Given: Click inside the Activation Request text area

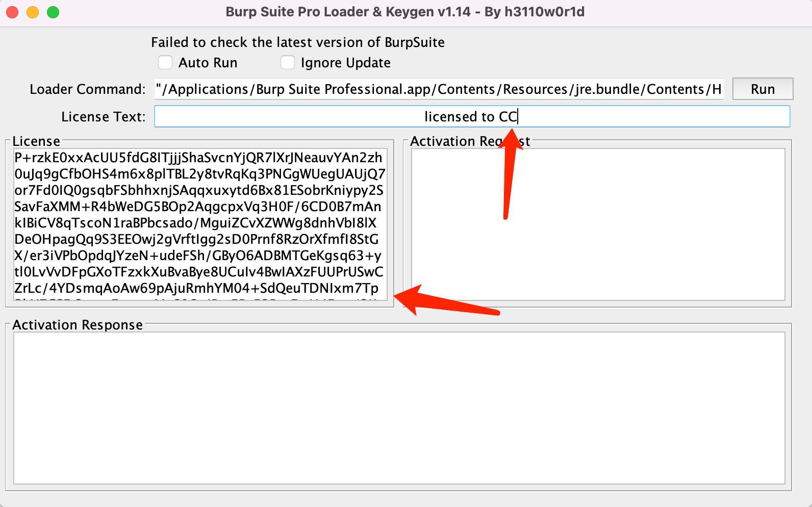Looking at the screenshot, I should 598,224.
